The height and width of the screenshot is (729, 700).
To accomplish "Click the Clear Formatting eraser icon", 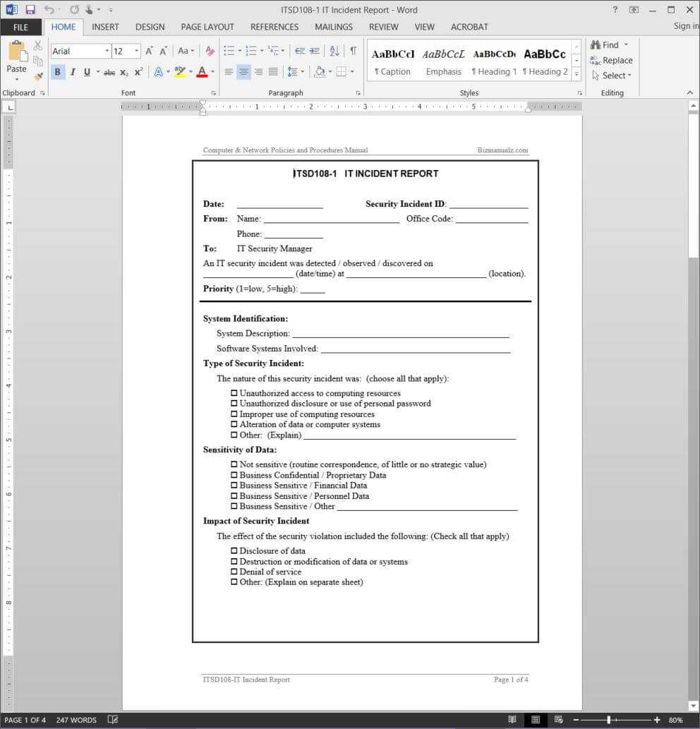I will coord(210,51).
